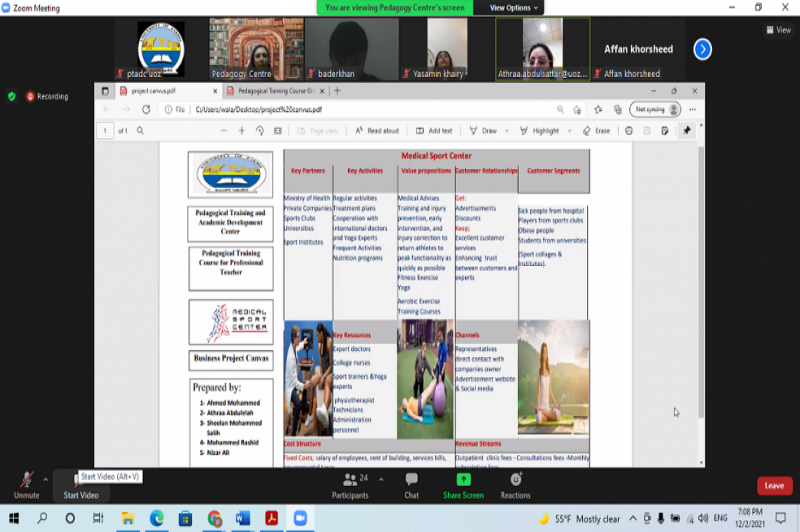Leave the Zoom meeting
The image size is (800, 532).
[773, 486]
